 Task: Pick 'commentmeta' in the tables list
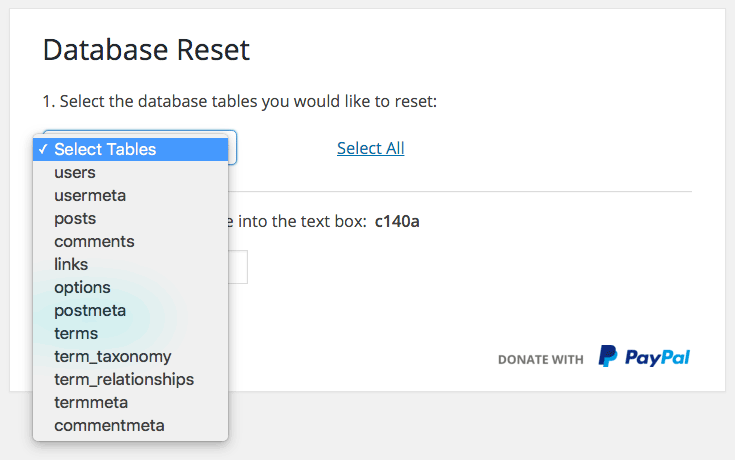[x=109, y=426]
